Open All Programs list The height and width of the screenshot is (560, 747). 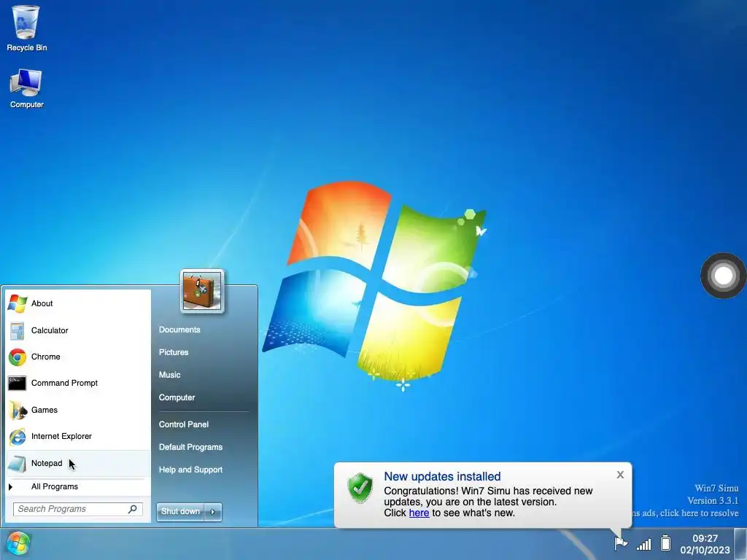pos(78,486)
